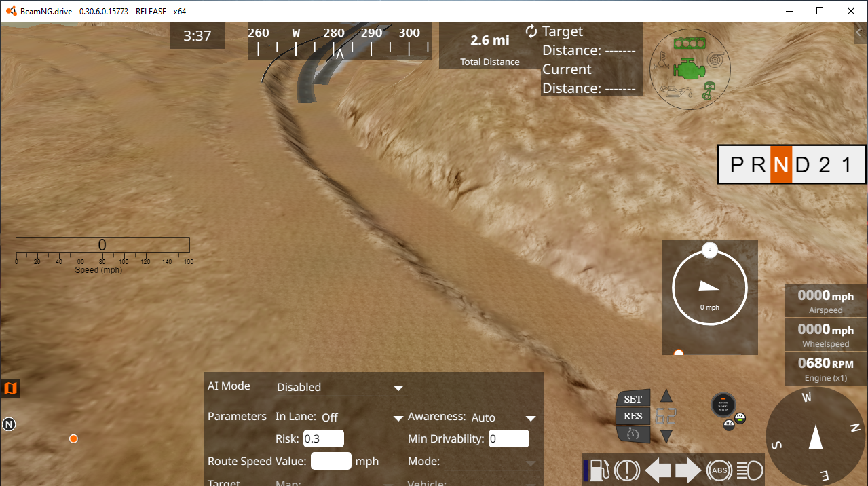Image resolution: width=868 pixels, height=486 pixels.
Task: Collapse the side panel chevron at top right
Action: click(860, 32)
